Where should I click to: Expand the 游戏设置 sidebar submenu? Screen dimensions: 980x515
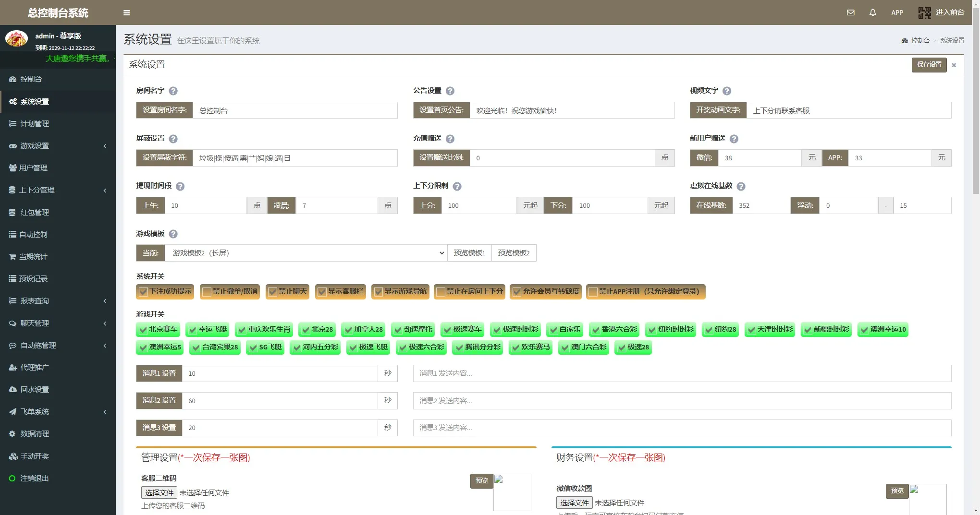pyautogui.click(x=58, y=146)
